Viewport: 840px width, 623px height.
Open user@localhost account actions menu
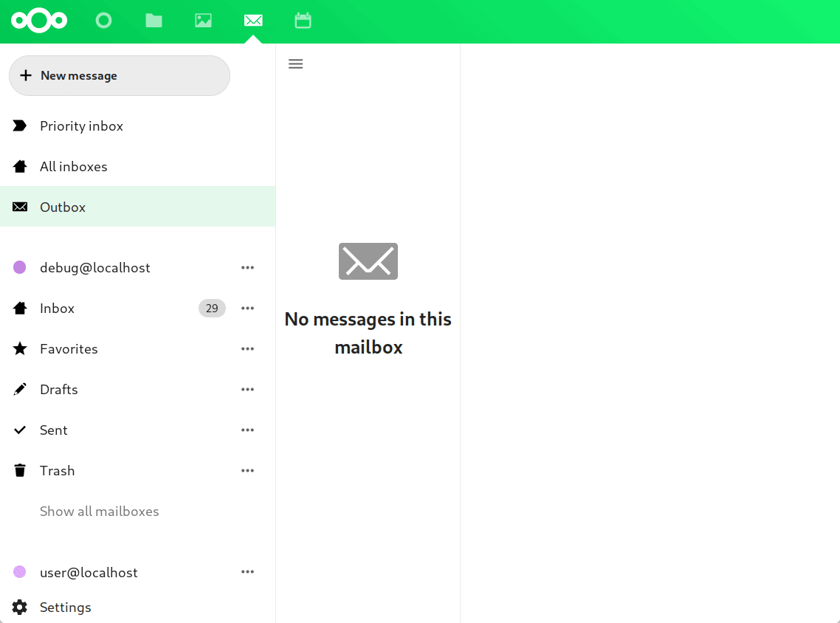tap(247, 572)
